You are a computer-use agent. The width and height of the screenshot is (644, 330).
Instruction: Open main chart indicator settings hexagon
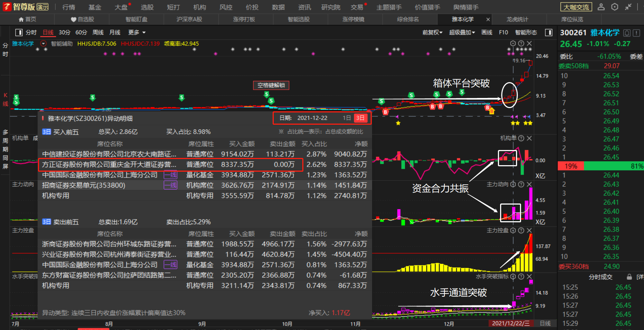point(513,43)
